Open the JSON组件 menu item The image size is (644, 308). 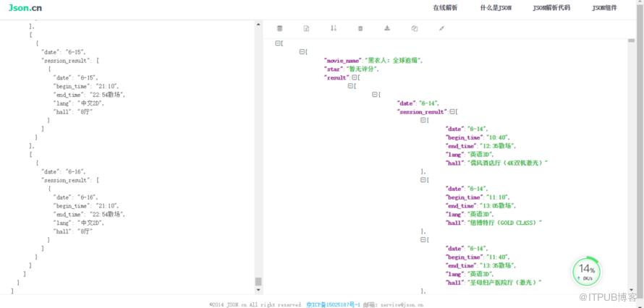click(604, 8)
